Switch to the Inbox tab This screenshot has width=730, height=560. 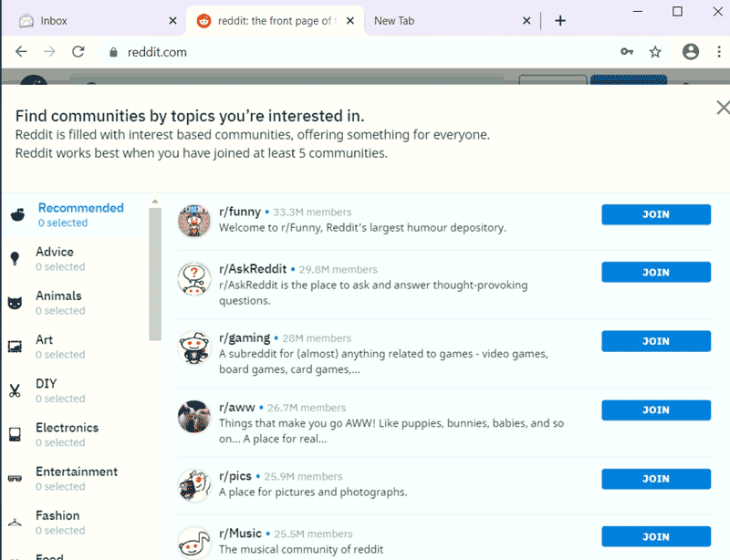pos(98,20)
